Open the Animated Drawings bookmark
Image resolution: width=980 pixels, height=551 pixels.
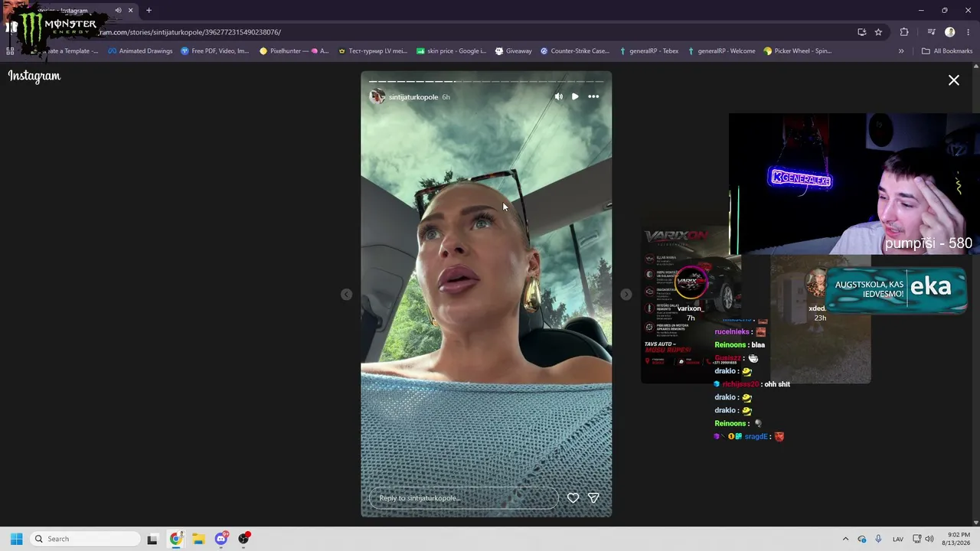(140, 51)
